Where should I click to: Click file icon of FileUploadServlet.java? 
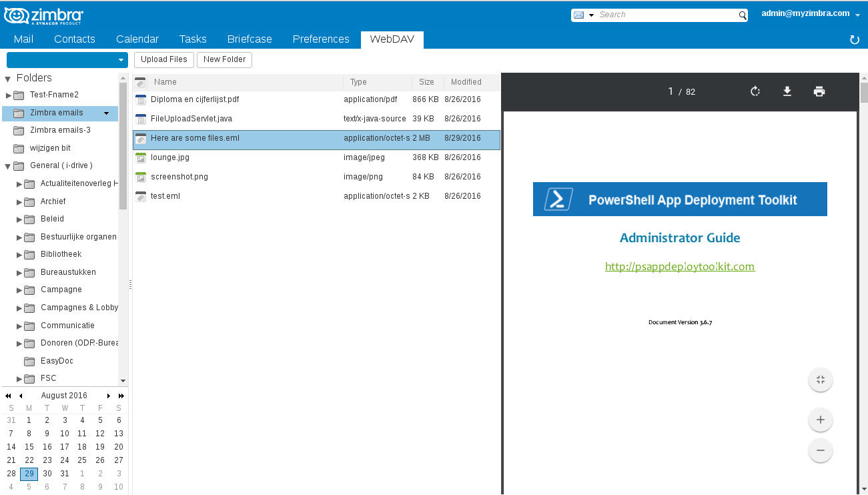point(140,119)
